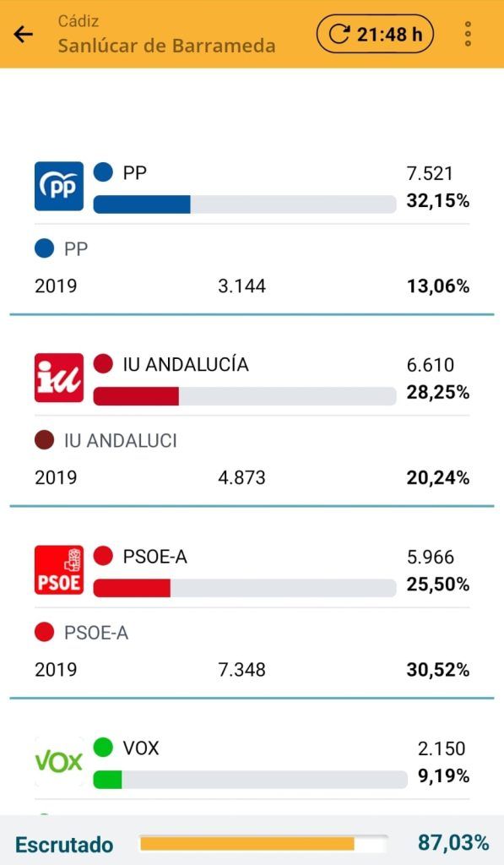Tap the Cádiz province label
Image resolution: width=504 pixels, height=865 pixels.
tap(79, 21)
